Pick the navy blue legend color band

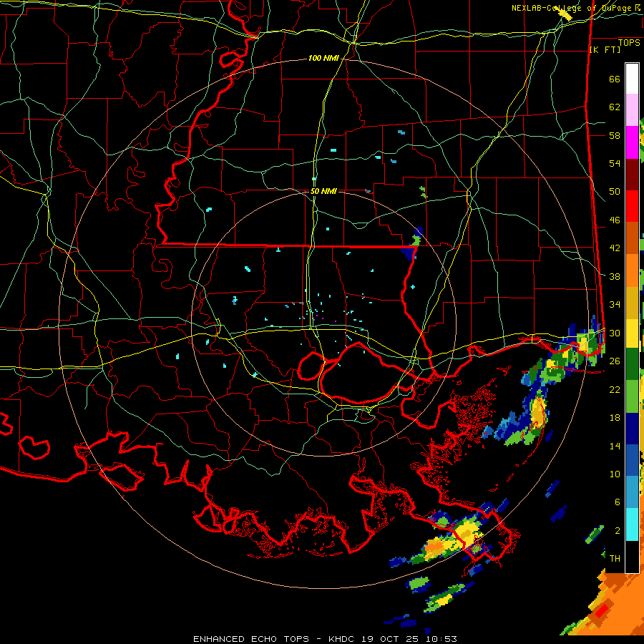632,429
